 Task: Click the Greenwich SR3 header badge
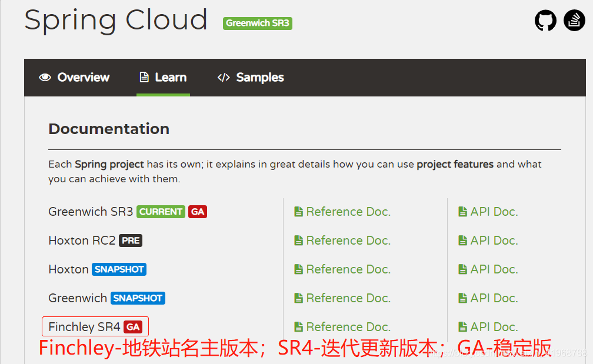tap(258, 23)
